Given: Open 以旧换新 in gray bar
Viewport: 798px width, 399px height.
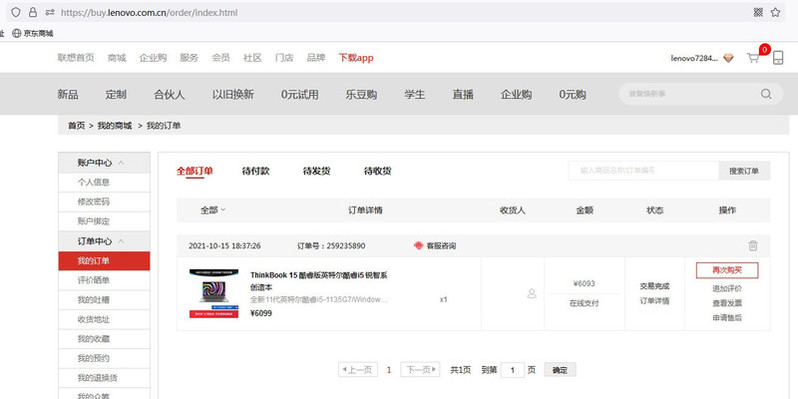Looking at the screenshot, I should tap(233, 94).
